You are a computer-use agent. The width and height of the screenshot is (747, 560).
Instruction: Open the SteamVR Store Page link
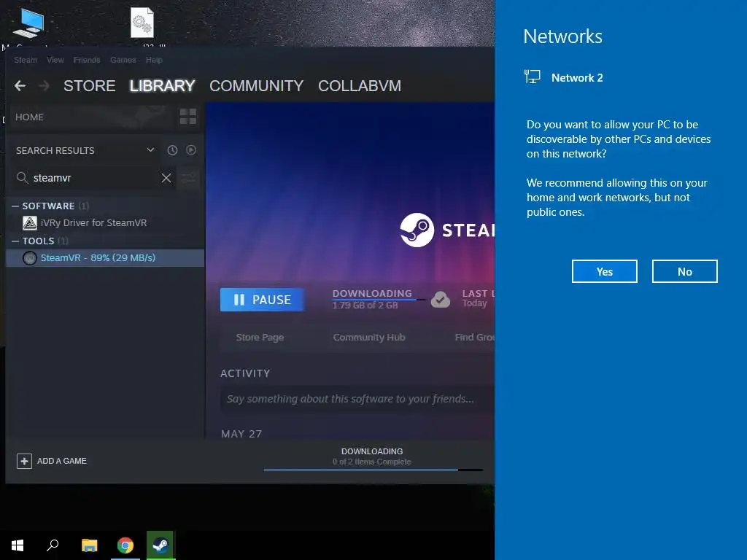(260, 337)
